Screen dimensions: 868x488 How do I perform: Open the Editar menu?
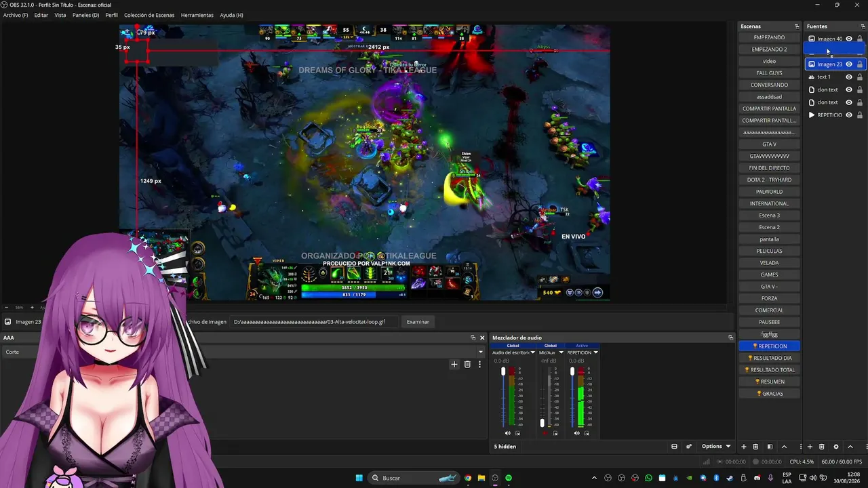point(41,15)
